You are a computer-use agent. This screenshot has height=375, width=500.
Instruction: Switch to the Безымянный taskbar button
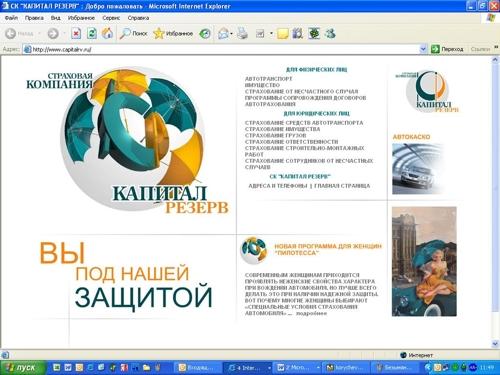pyautogui.click(x=395, y=368)
